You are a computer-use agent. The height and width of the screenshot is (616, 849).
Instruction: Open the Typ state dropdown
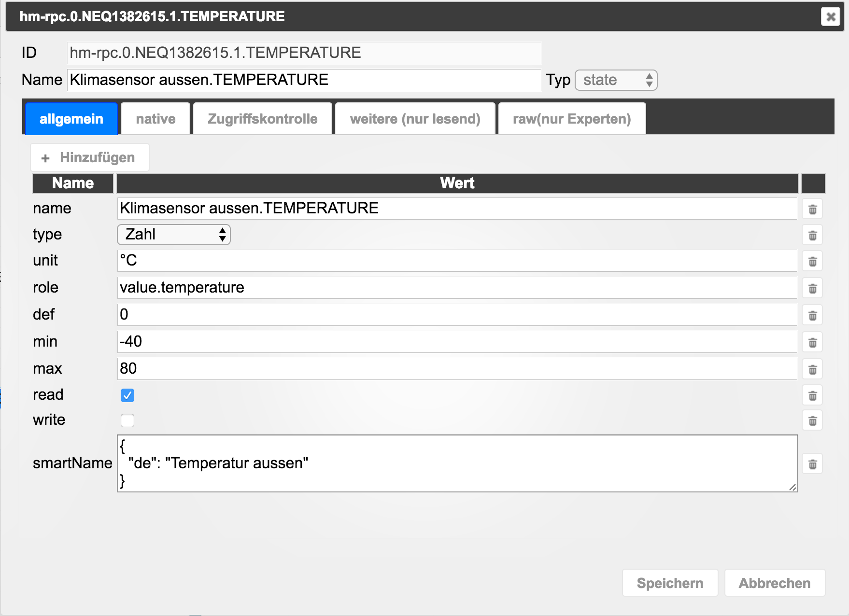click(x=616, y=80)
